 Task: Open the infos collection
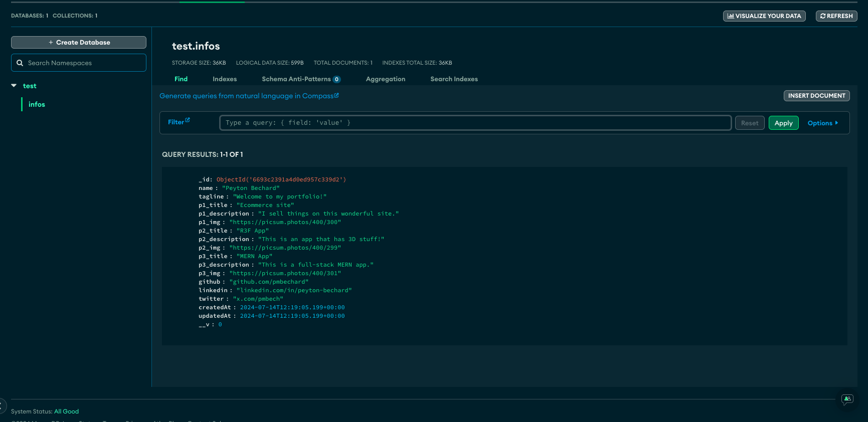(37, 104)
